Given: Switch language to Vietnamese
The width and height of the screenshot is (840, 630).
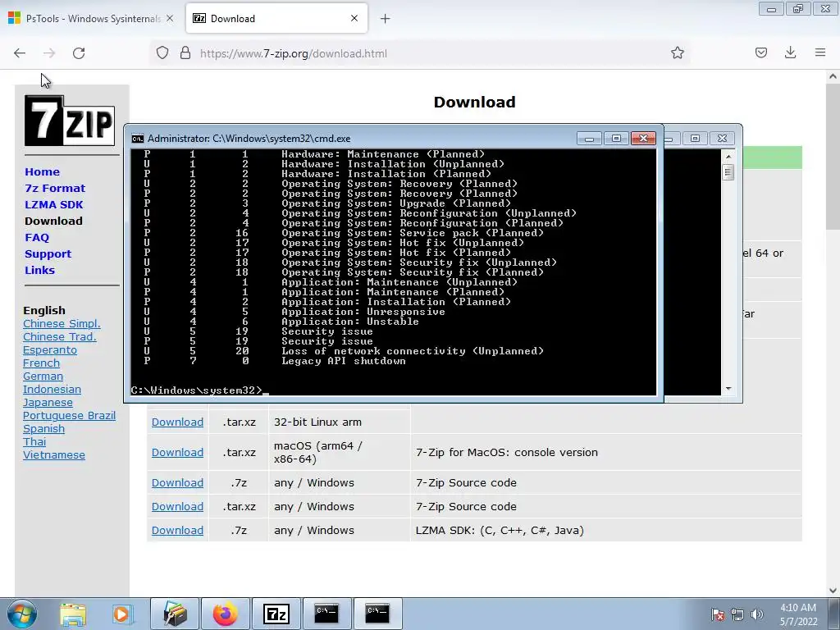Looking at the screenshot, I should 54,454.
